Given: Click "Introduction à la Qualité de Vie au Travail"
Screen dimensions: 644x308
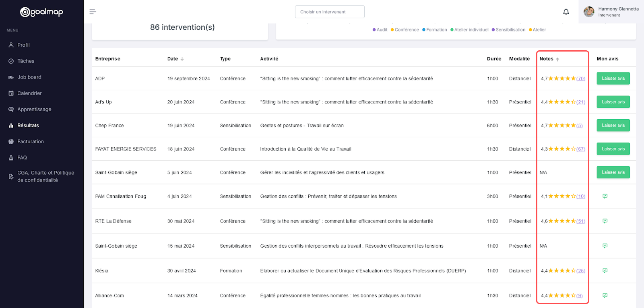Looking at the screenshot, I should pyautogui.click(x=306, y=149).
